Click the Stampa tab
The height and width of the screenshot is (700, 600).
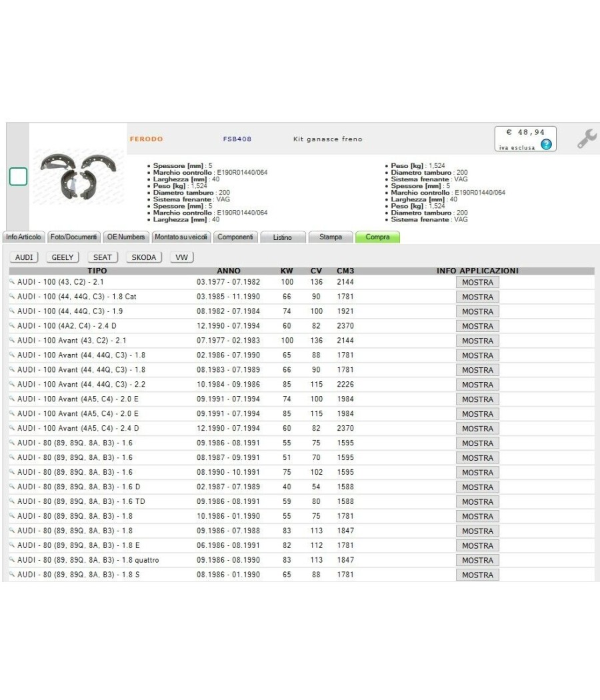tap(331, 237)
